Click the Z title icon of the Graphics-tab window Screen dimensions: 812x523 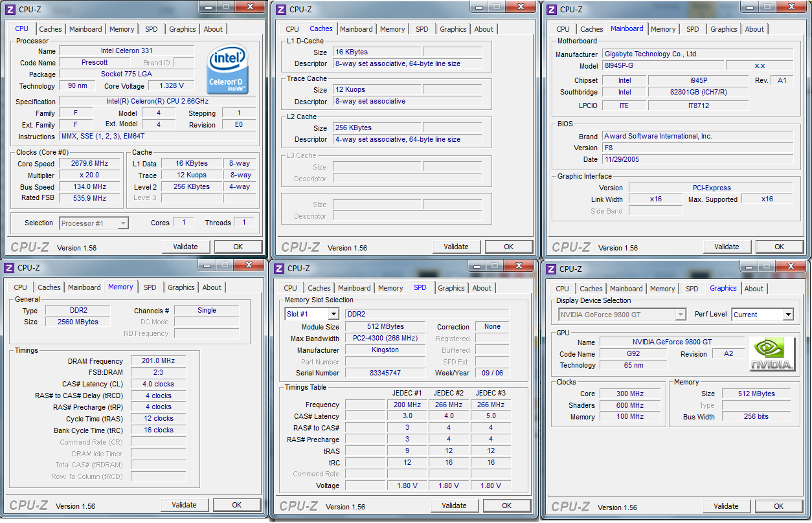(550, 269)
